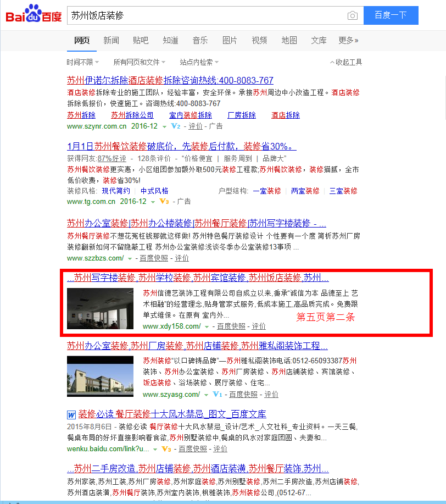Click the 室内装修拆除 sublink
Viewport: 446px width, 504px height.
point(191,115)
